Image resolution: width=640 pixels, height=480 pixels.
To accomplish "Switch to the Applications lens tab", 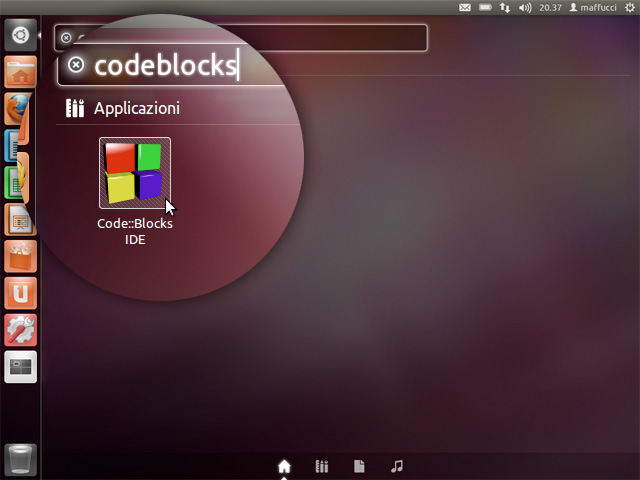I will 322,466.
